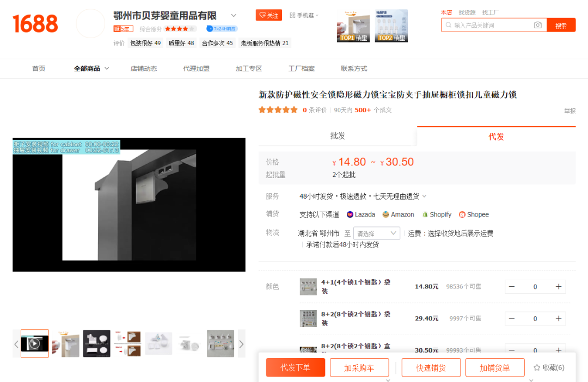Click the 质量好 48 review tag
The image size is (588, 382).
(x=181, y=43)
